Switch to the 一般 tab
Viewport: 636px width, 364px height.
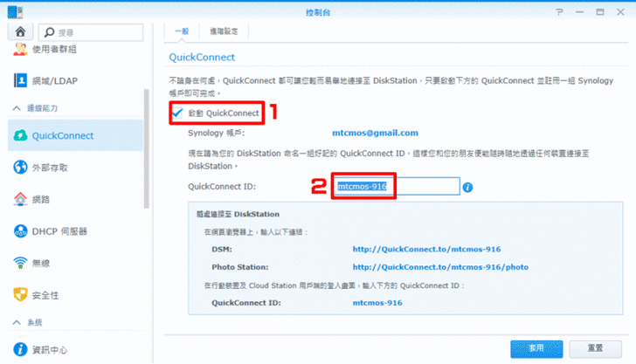pyautogui.click(x=182, y=31)
